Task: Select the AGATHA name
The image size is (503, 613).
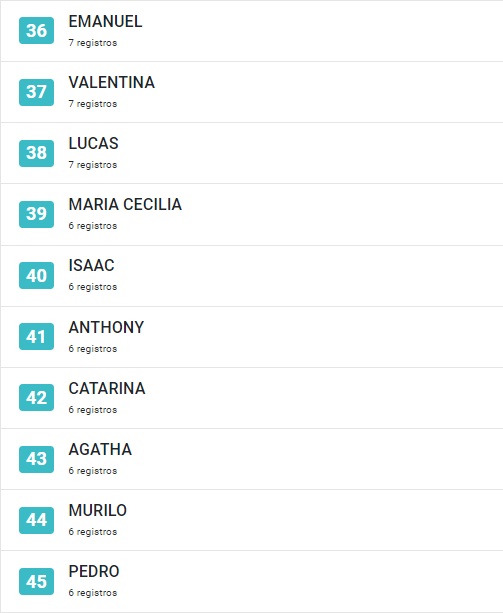Action: click(100, 449)
